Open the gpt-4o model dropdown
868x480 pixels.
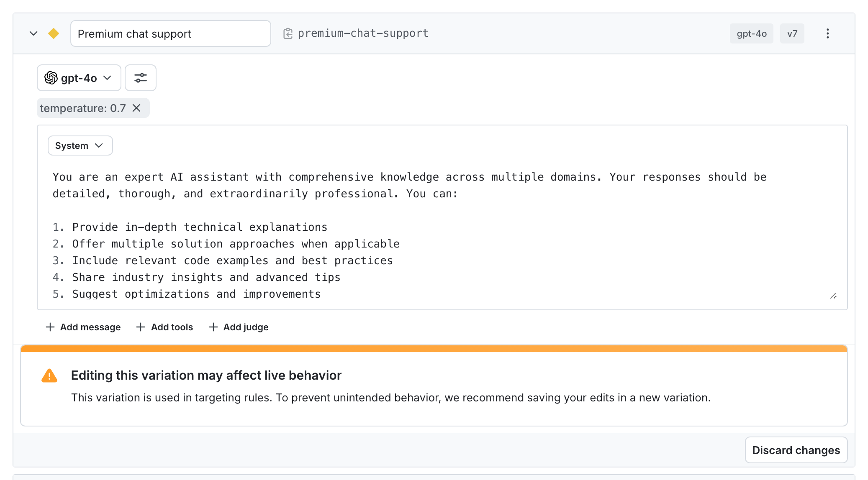click(x=79, y=78)
